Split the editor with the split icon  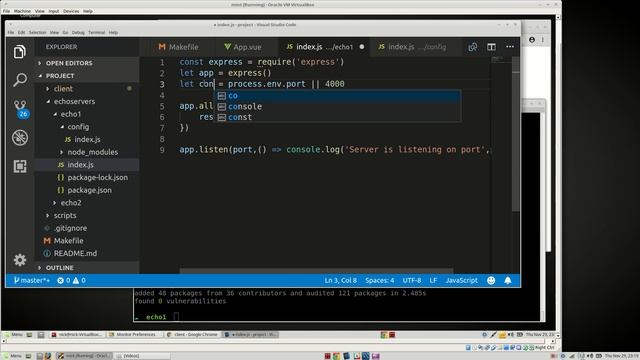[x=491, y=47]
